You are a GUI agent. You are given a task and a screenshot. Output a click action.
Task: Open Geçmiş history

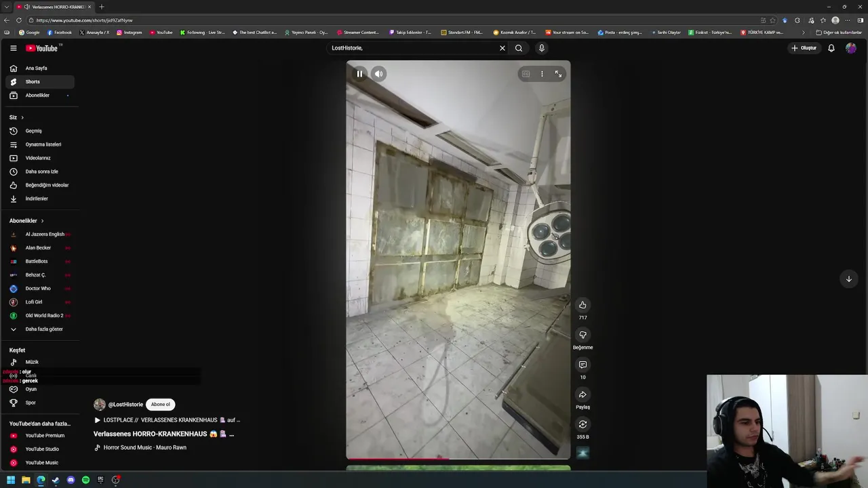pyautogui.click(x=39, y=131)
